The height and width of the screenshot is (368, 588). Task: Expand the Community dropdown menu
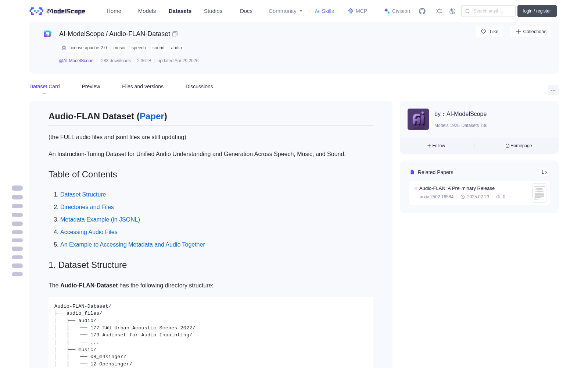tap(286, 11)
